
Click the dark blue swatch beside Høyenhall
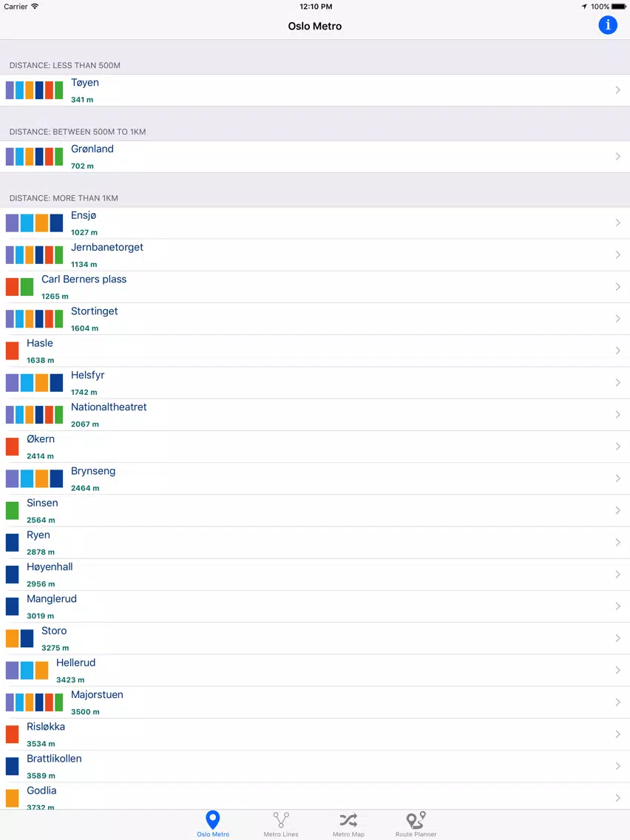click(13, 575)
